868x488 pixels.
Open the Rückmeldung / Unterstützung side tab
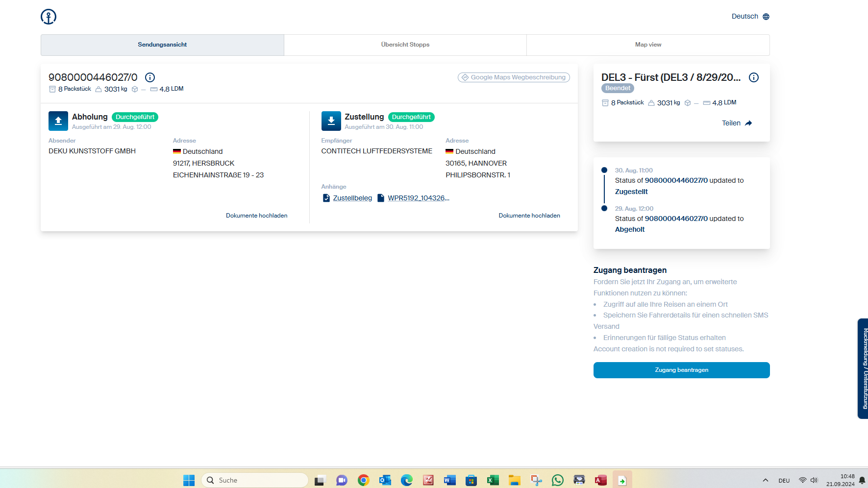(x=863, y=368)
